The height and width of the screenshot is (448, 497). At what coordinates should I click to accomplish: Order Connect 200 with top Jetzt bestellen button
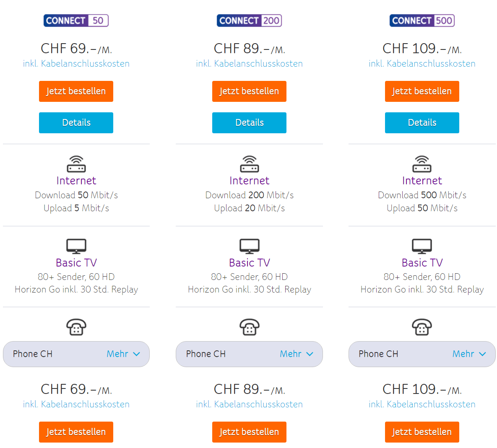[x=249, y=91]
